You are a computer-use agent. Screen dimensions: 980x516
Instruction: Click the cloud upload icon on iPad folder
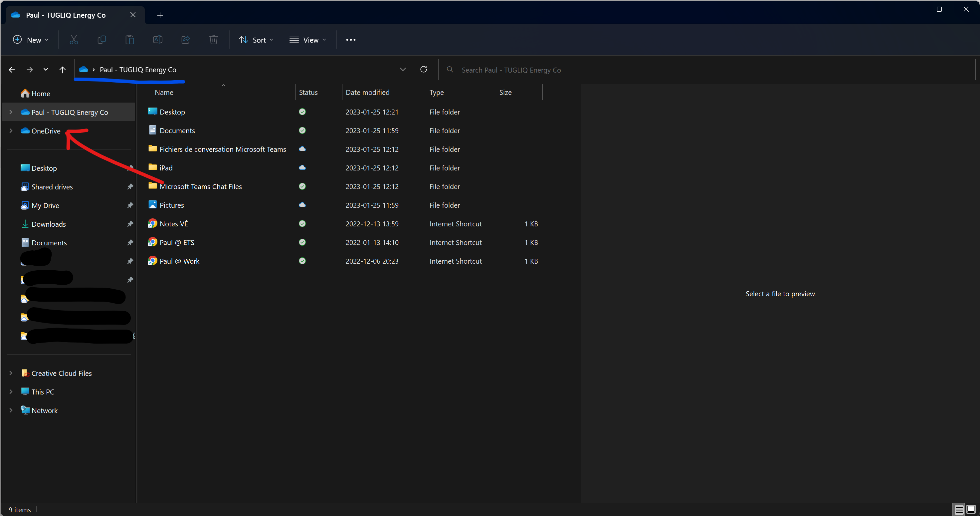(x=302, y=167)
